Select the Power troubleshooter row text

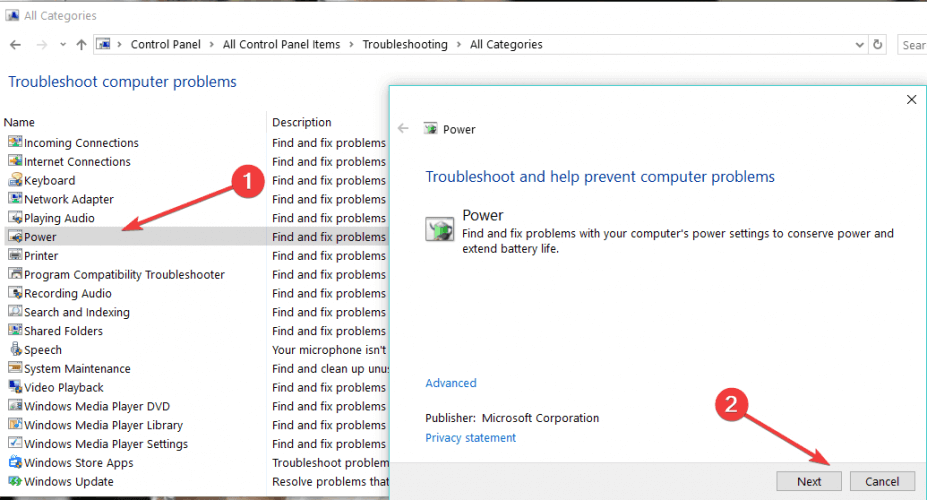(40, 237)
